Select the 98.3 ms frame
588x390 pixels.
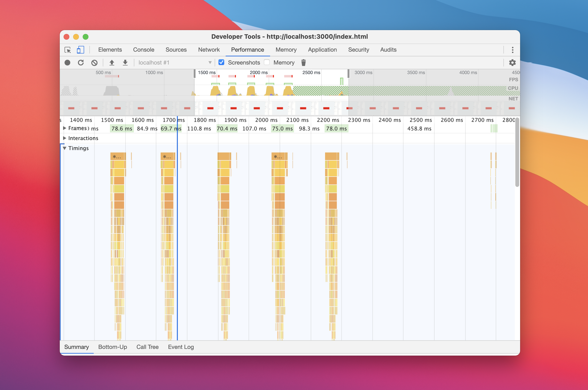pyautogui.click(x=309, y=129)
